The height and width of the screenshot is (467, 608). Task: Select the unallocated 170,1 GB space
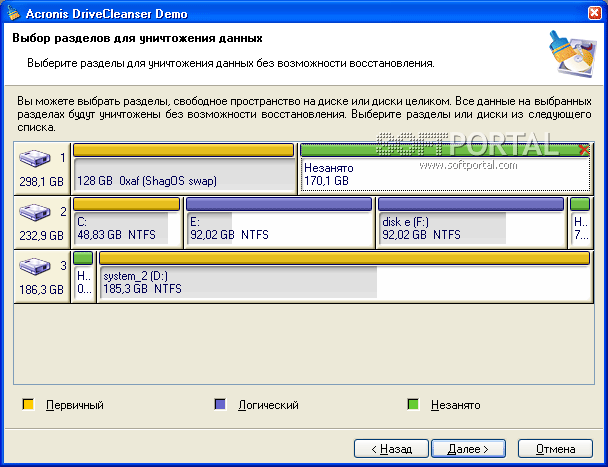(445, 169)
